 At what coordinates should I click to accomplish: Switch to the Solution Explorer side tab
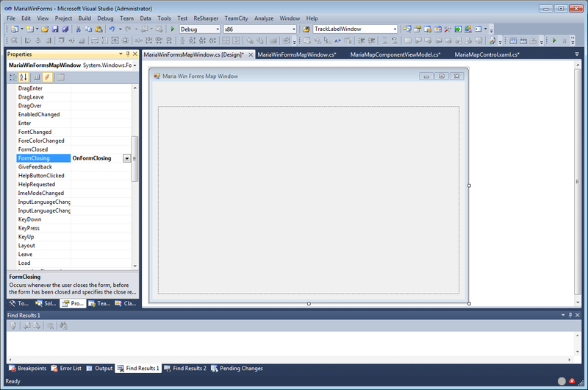pyautogui.click(x=46, y=303)
